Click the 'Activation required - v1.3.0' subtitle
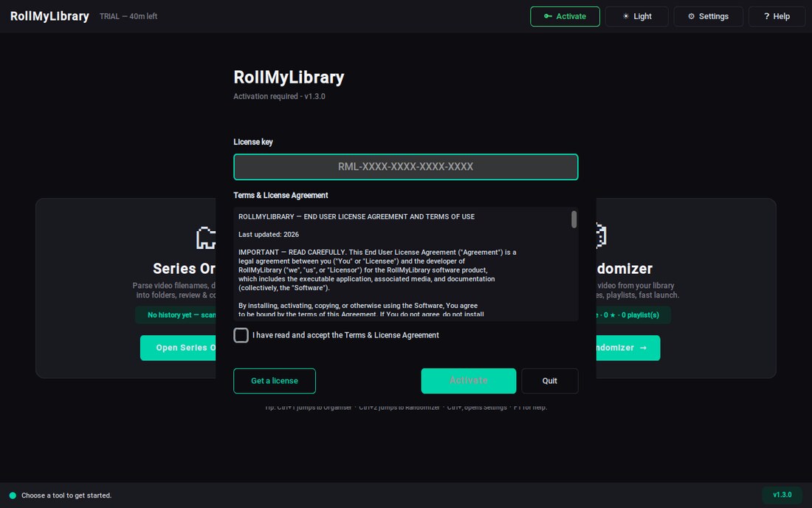Screen dimensions: 812x508 coord(279,96)
